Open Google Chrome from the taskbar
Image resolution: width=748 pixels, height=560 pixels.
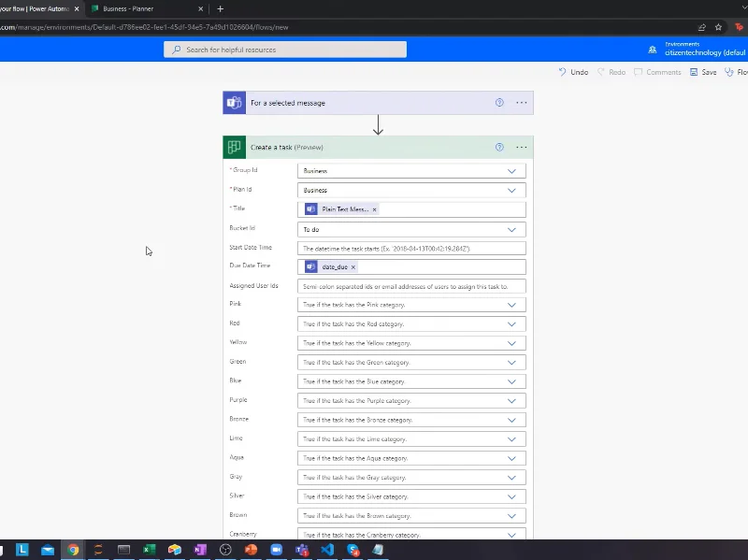[73, 550]
